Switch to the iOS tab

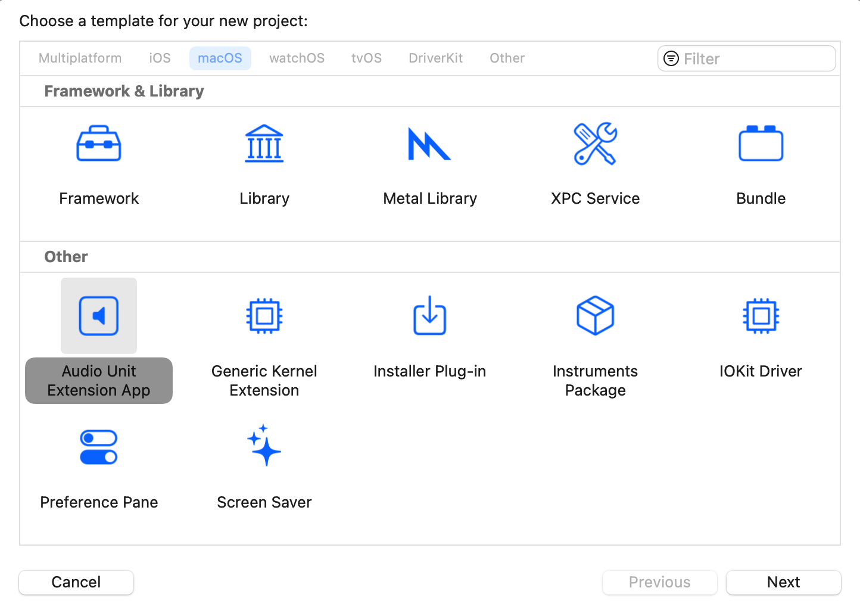(160, 58)
